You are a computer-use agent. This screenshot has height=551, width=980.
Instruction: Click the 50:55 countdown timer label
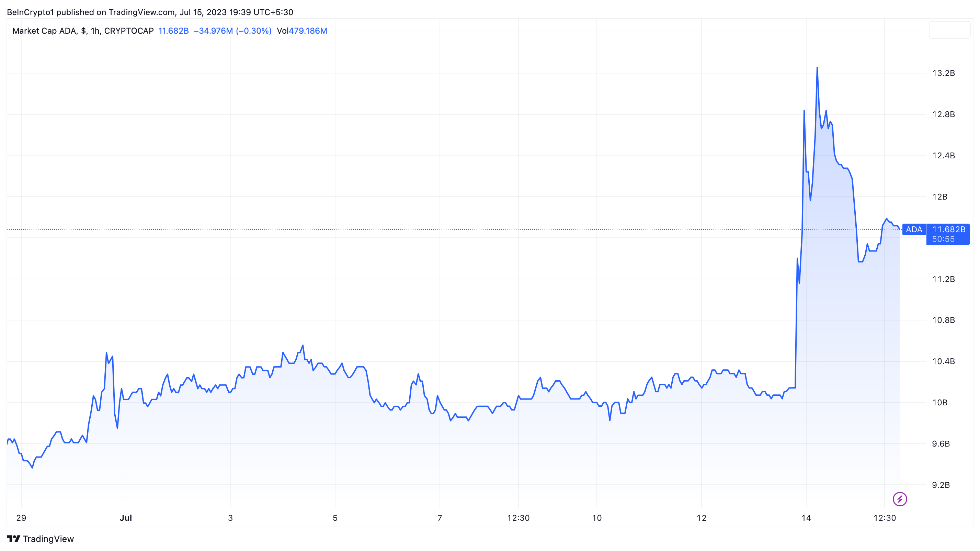click(x=944, y=239)
